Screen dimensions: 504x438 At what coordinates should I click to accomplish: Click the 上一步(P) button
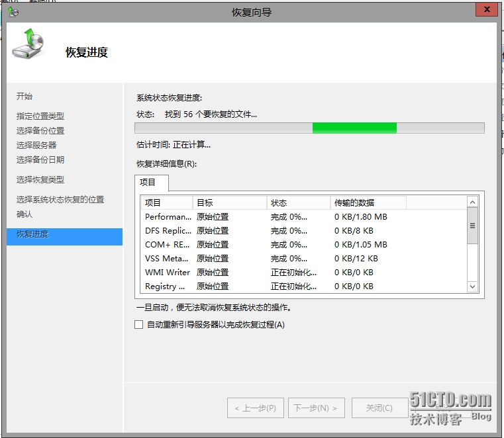click(256, 408)
